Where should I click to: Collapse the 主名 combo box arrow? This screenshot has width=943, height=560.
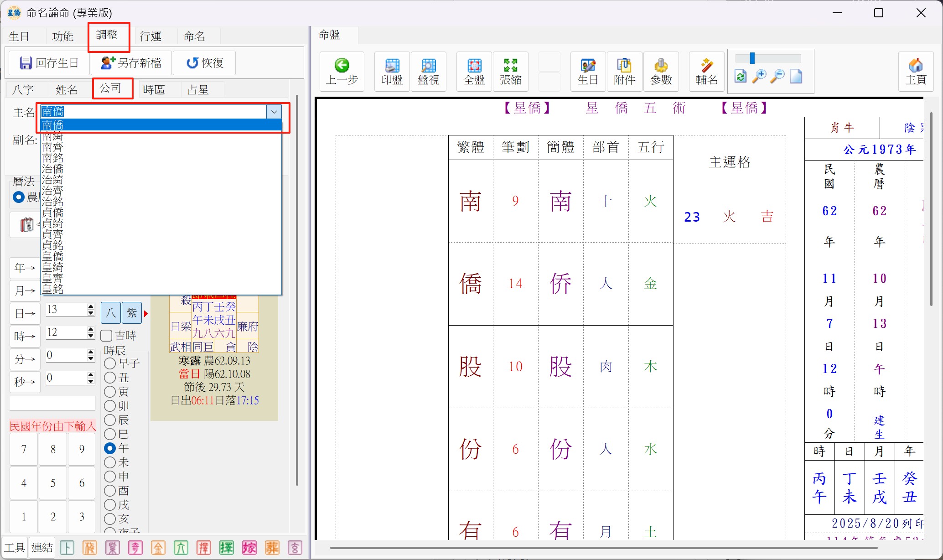[274, 112]
